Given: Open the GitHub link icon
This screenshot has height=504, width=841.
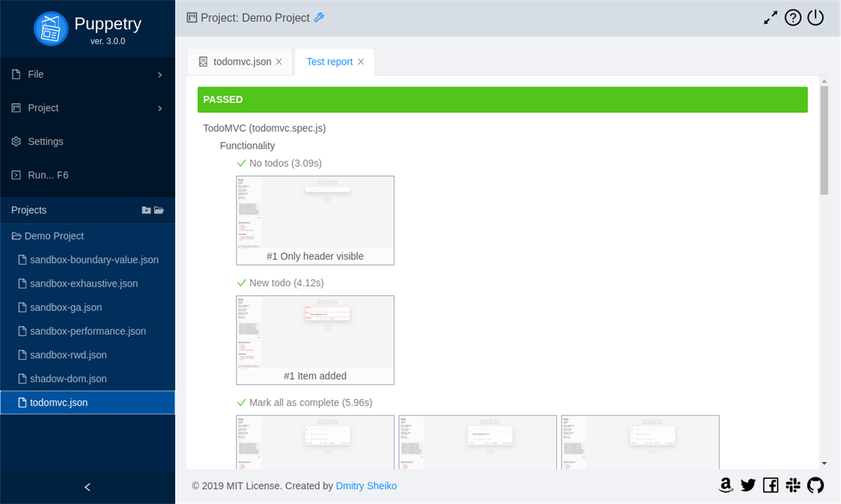Looking at the screenshot, I should [x=815, y=485].
